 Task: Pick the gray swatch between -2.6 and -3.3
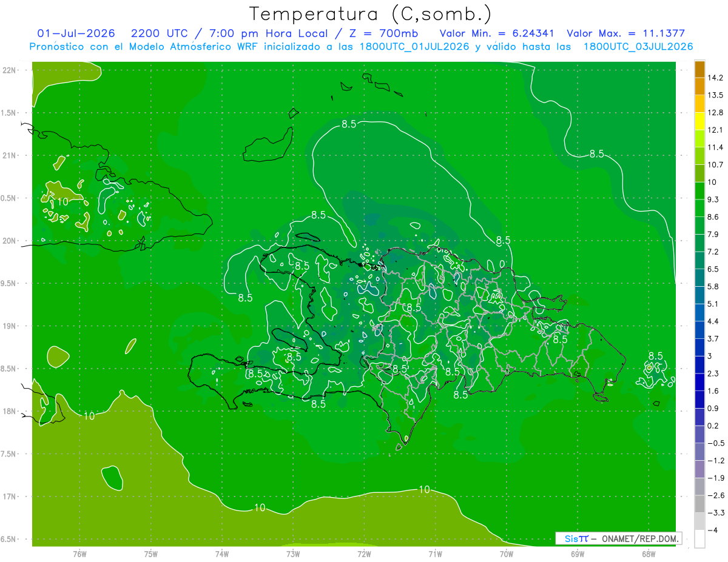pos(699,504)
